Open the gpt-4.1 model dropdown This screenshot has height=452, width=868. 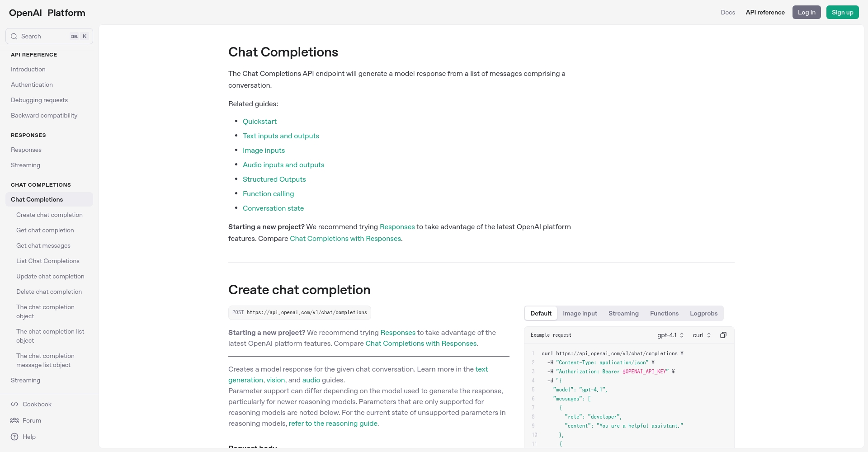(x=670, y=335)
